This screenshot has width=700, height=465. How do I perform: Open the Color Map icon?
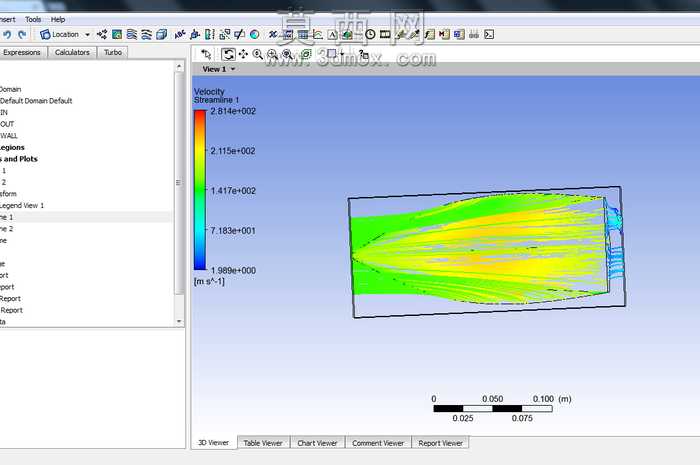pyautogui.click(x=254, y=34)
